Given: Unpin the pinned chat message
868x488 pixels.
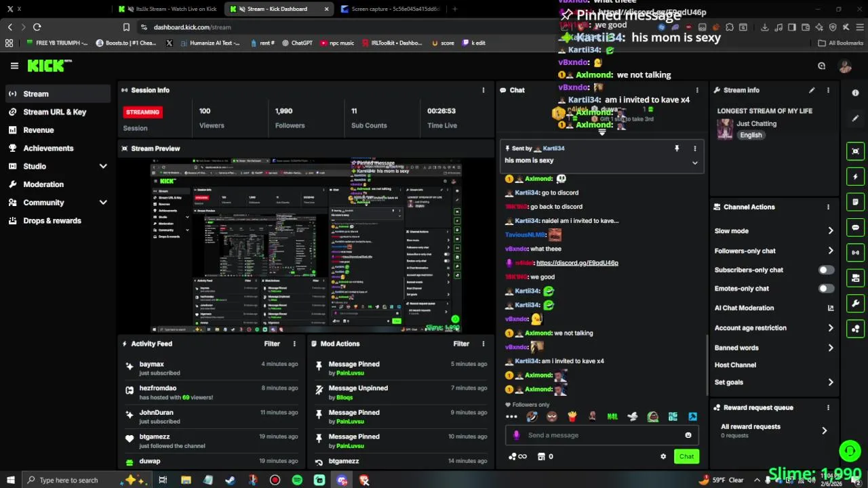Looking at the screenshot, I should point(677,148).
